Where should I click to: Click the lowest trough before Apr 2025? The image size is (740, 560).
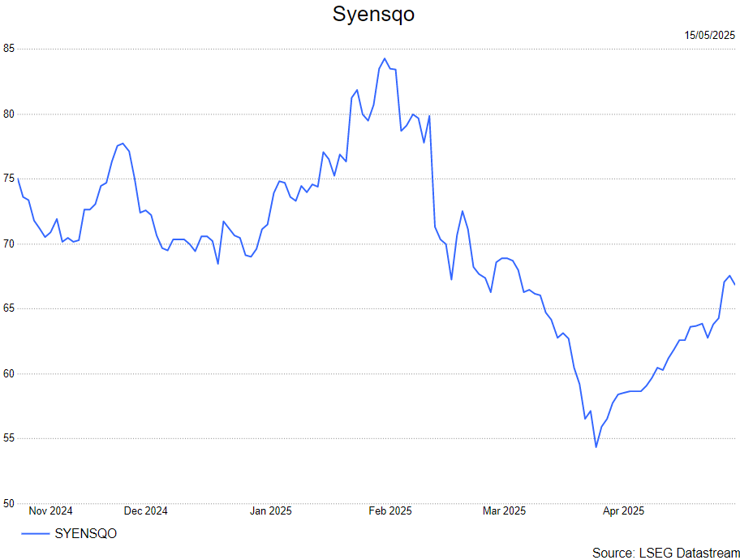point(596,446)
